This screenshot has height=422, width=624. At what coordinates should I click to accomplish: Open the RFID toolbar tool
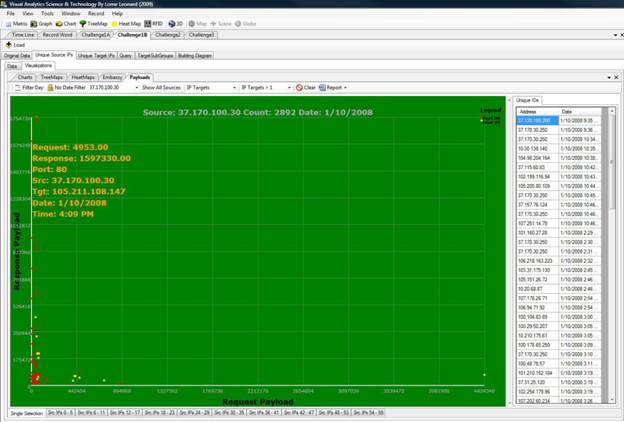pyautogui.click(x=154, y=24)
